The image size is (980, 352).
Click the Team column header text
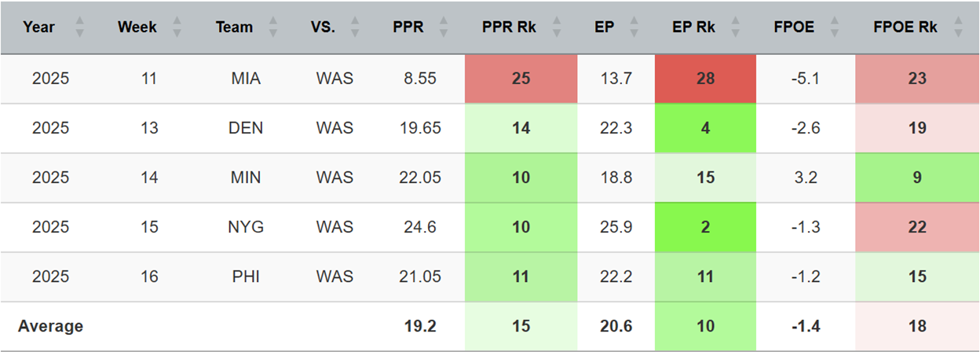(234, 27)
